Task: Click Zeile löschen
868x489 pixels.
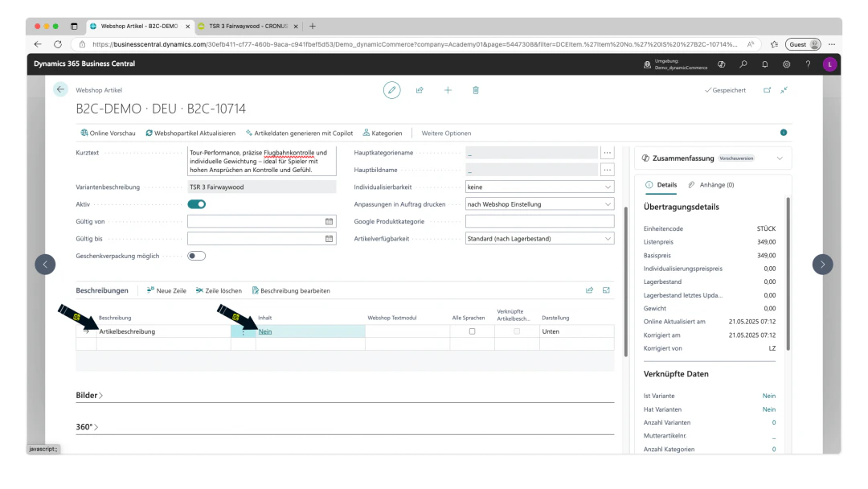Action: (219, 290)
